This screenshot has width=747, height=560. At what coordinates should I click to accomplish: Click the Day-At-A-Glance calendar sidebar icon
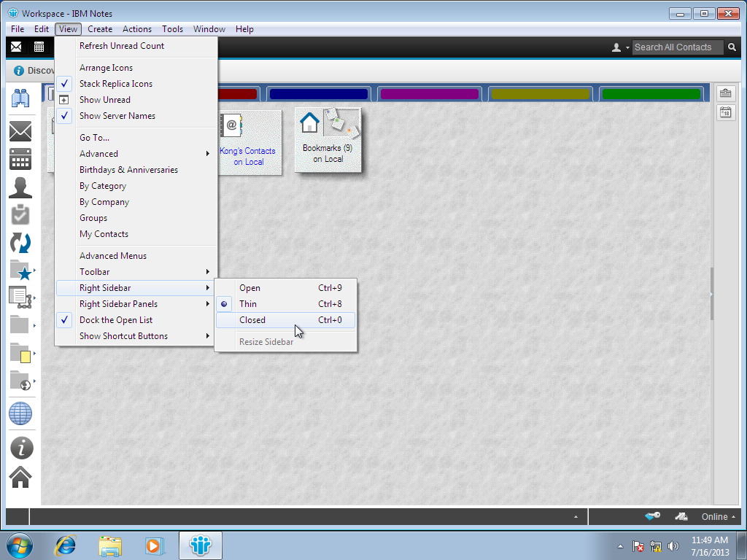point(726,113)
